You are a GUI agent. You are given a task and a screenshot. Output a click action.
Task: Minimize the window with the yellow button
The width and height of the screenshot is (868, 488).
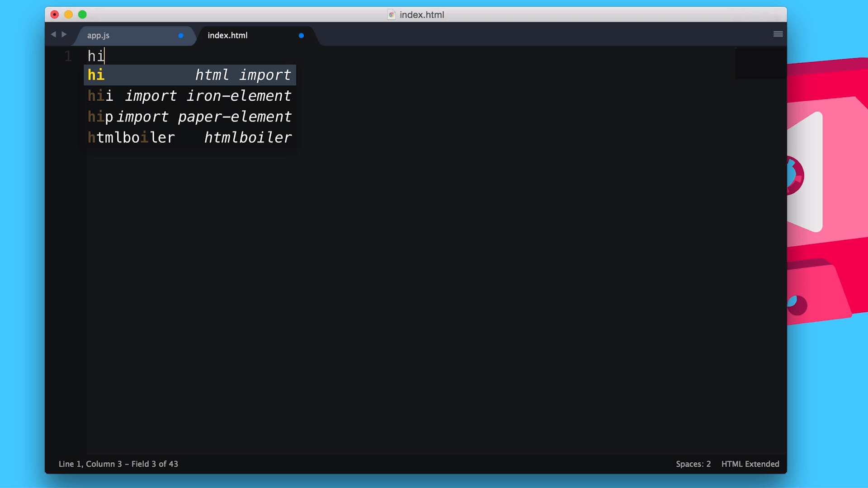click(x=68, y=15)
